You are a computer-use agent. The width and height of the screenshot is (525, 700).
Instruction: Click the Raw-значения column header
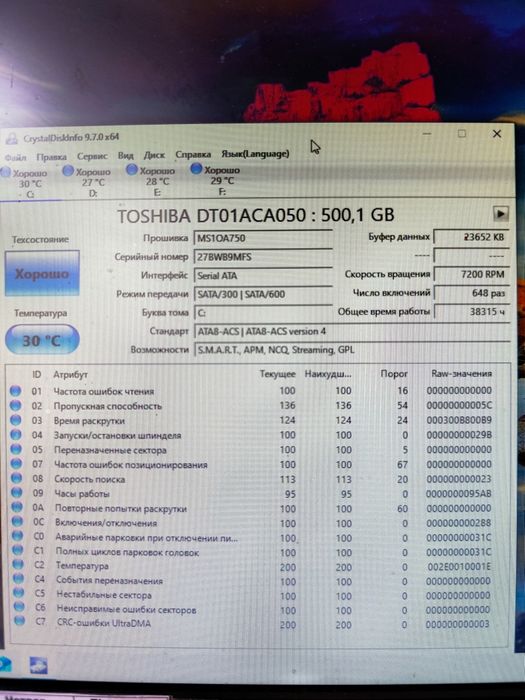(x=462, y=373)
